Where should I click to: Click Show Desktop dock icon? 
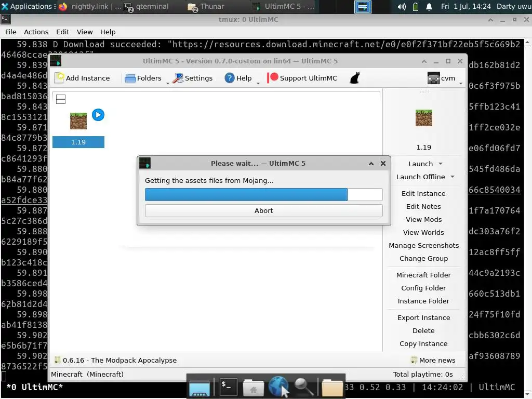pyautogui.click(x=199, y=388)
